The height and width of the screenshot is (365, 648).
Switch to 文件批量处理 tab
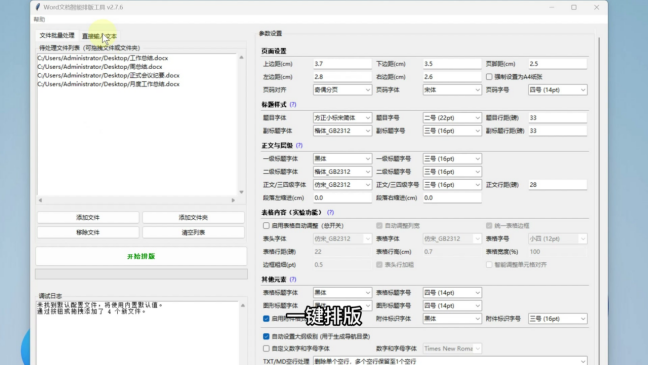[57, 36]
